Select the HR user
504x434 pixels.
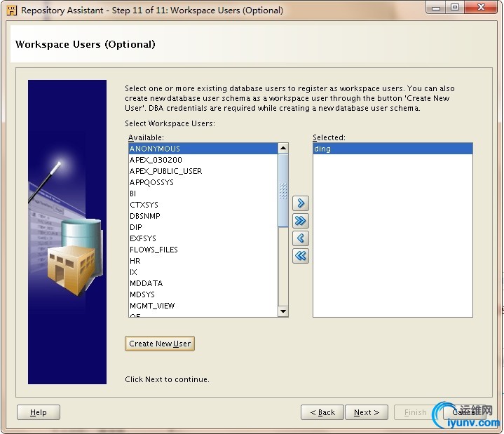[x=203, y=261]
